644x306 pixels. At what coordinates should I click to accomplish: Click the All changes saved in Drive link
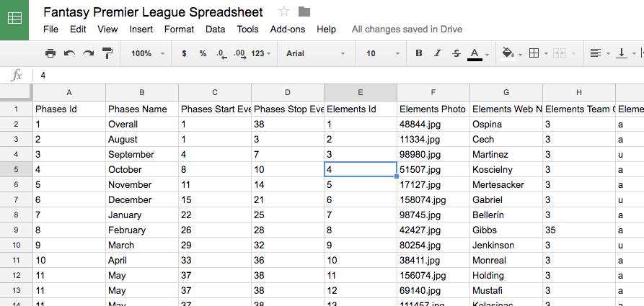coord(407,29)
